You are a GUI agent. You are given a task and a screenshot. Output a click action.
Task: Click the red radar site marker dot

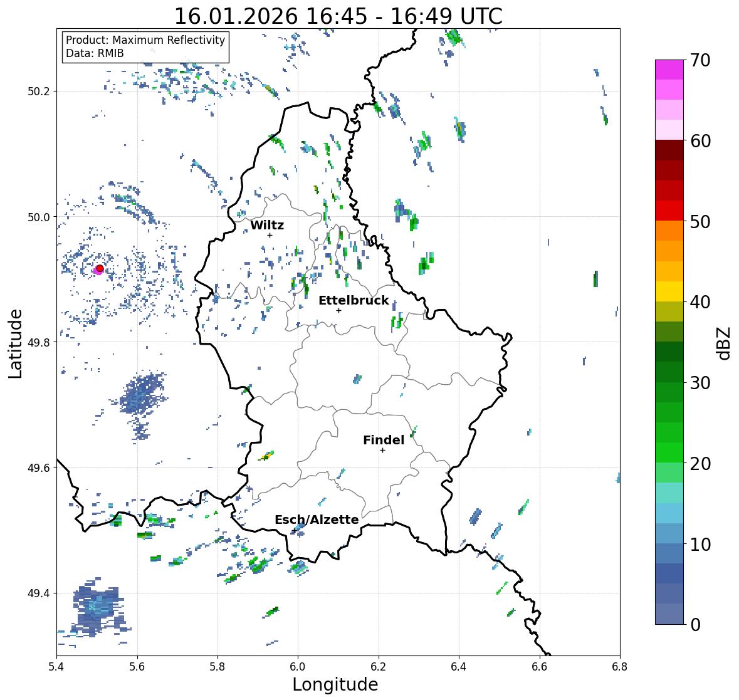[100, 268]
